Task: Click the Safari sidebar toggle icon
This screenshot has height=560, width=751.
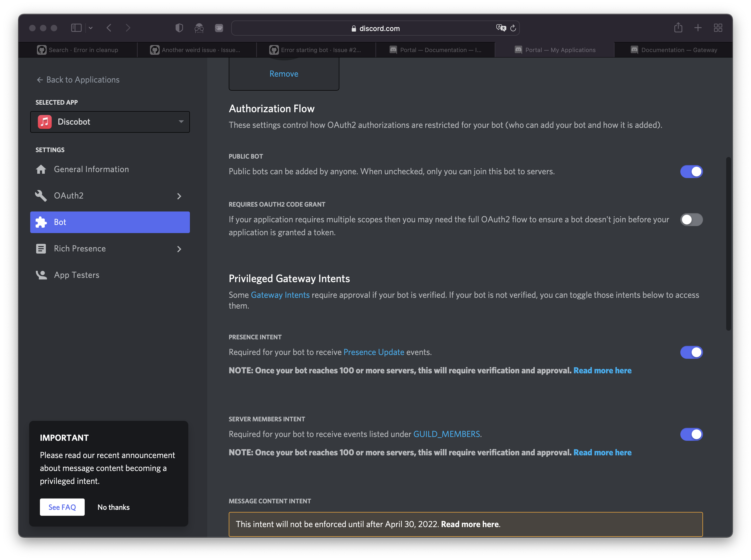Action: [x=76, y=28]
